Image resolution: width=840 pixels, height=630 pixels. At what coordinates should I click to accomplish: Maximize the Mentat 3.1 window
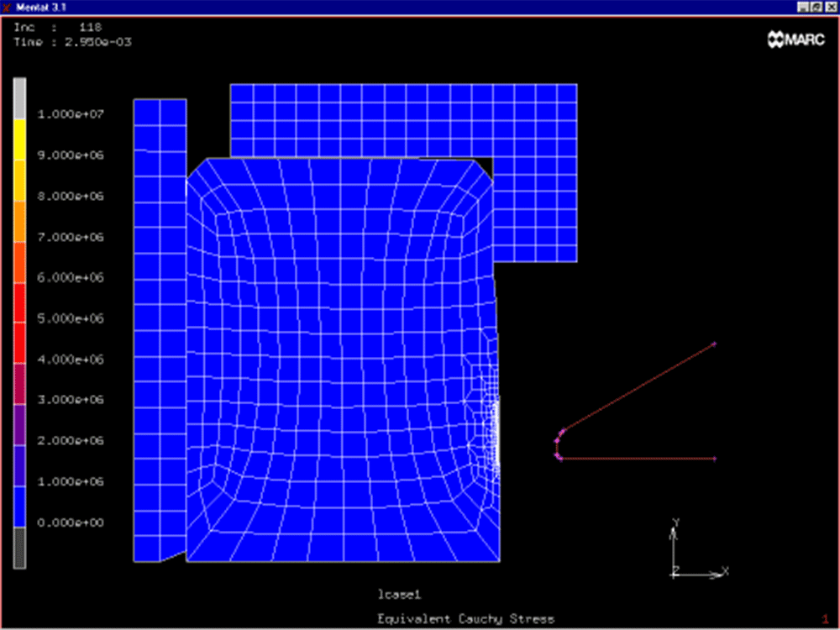pos(817,7)
